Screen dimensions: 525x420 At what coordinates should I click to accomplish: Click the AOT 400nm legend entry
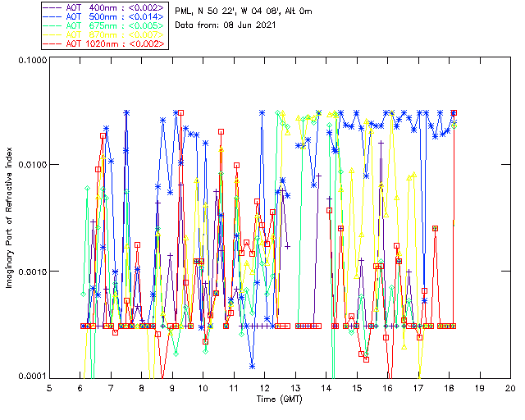pyautogui.click(x=104, y=7)
